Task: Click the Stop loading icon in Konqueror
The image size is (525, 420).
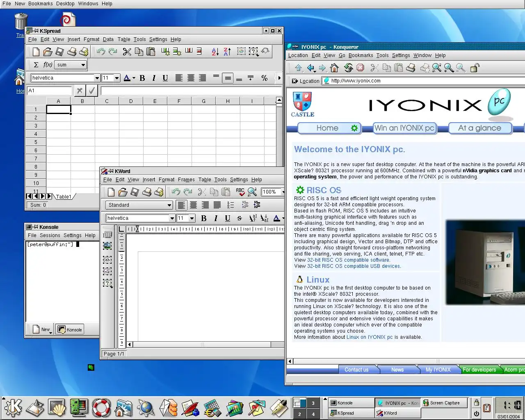Action: (360, 68)
